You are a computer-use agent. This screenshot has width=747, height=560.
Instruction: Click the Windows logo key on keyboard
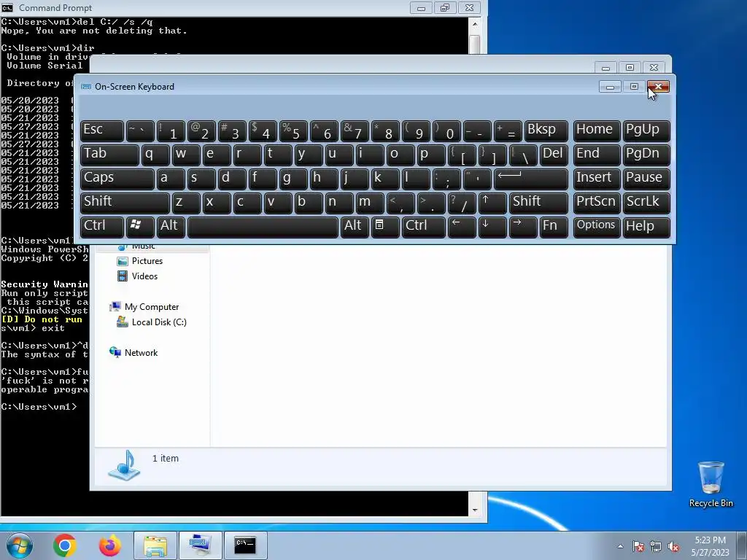(x=140, y=227)
